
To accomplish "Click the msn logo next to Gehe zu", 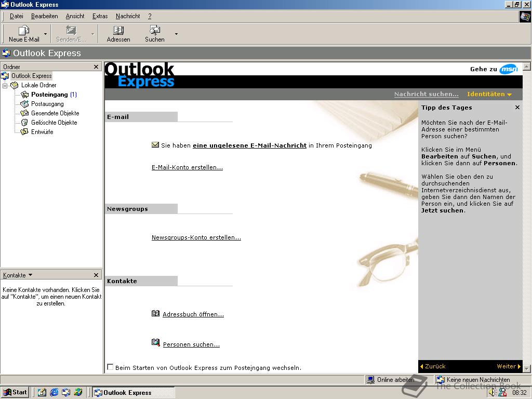I will [508, 69].
